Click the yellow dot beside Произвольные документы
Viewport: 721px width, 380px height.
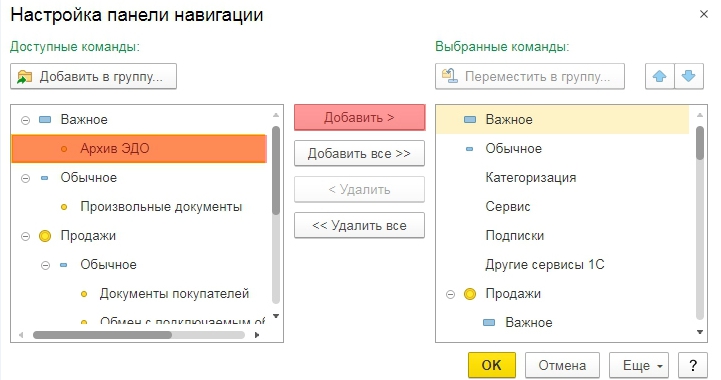[64, 207]
